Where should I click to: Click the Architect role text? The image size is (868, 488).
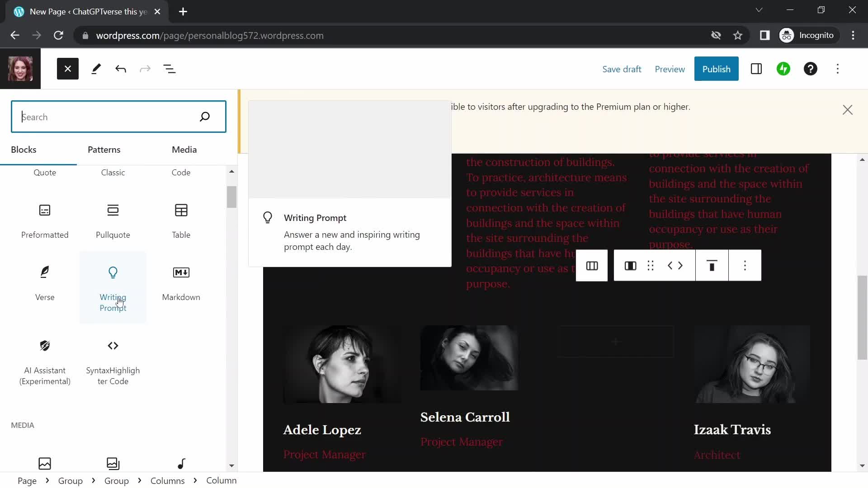coord(717,455)
